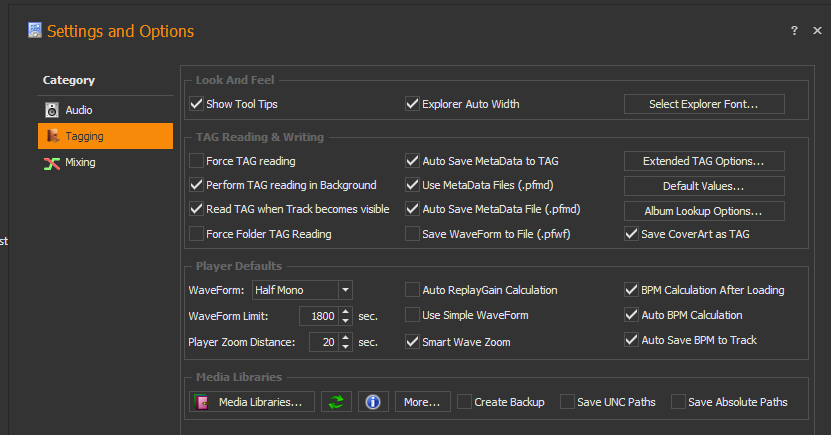The height and width of the screenshot is (435, 831).
Task: Click the Tagging book icon
Action: (x=52, y=136)
